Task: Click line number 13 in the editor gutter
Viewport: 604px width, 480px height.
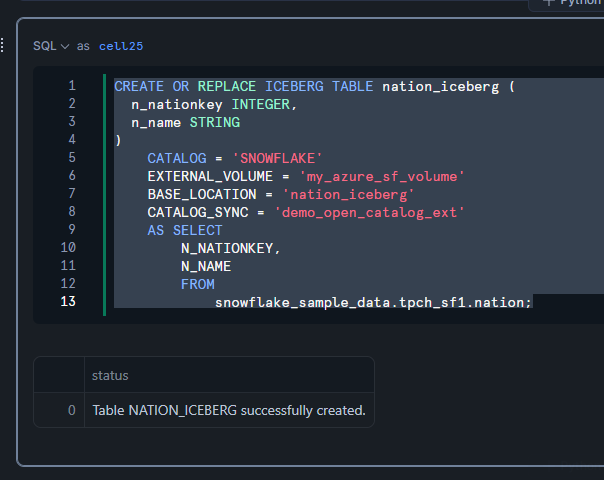Action: (x=68, y=302)
